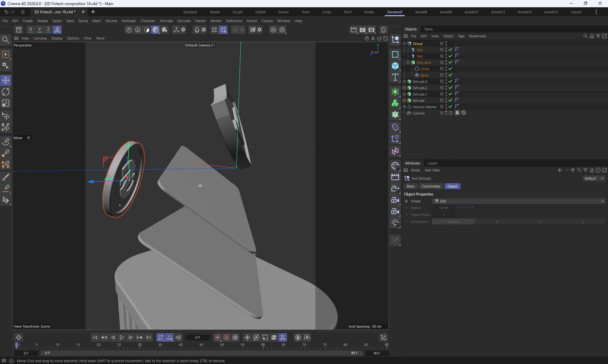Select the Scale tool
This screenshot has width=608, height=364.
tap(6, 104)
